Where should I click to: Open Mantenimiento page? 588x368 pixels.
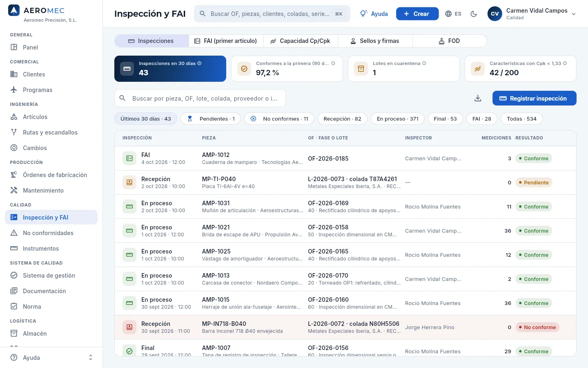click(51, 191)
